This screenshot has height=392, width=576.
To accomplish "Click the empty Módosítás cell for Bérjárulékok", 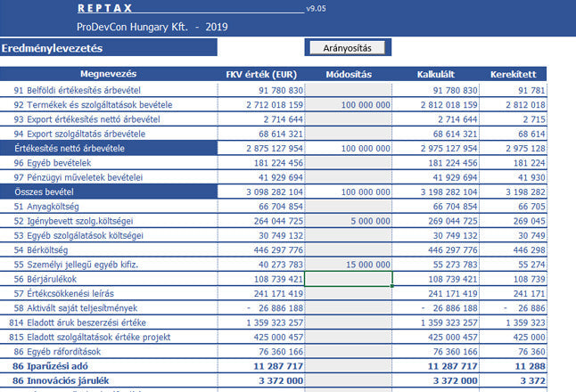I will pos(349,279).
